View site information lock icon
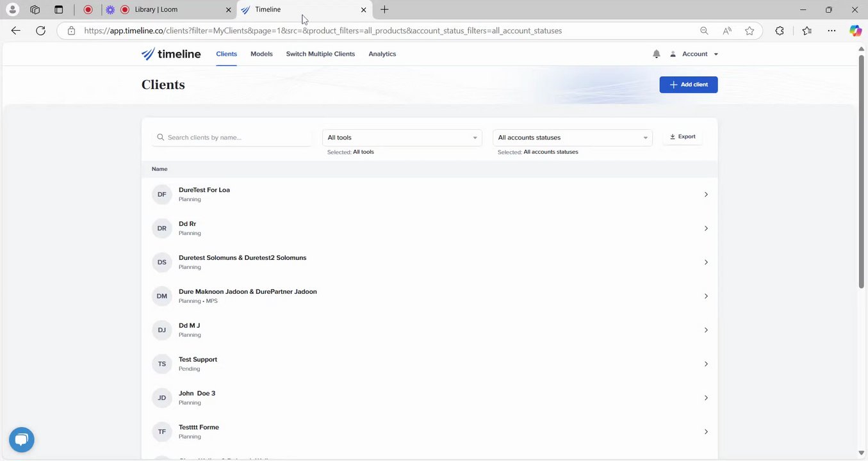This screenshot has height=461, width=868. [71, 30]
